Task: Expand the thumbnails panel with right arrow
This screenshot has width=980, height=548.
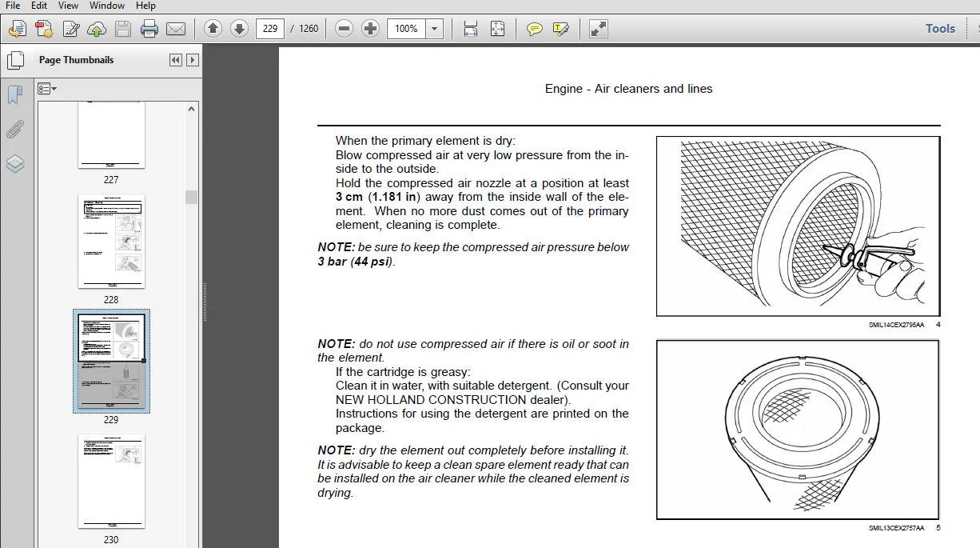Action: (x=192, y=60)
